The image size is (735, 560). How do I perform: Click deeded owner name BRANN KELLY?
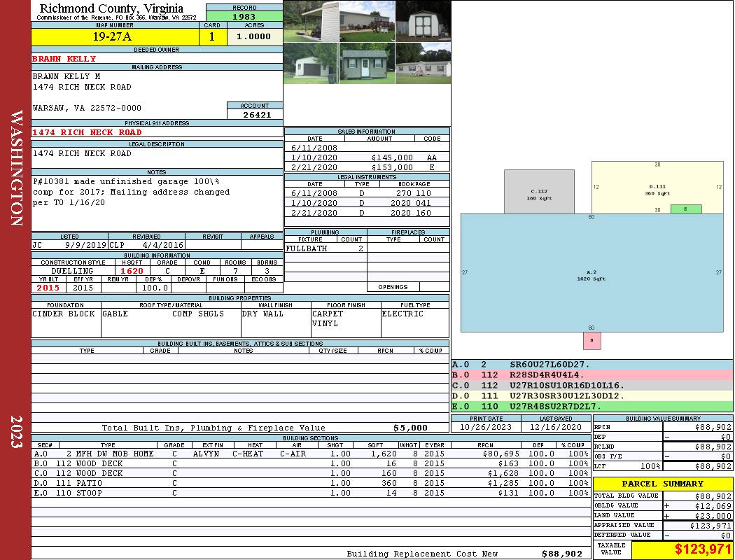tap(64, 59)
